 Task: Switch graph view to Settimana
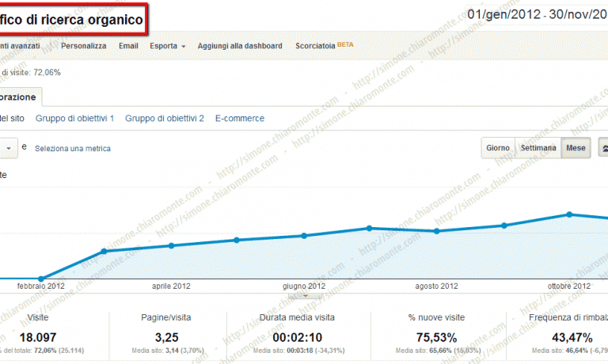tap(538, 148)
